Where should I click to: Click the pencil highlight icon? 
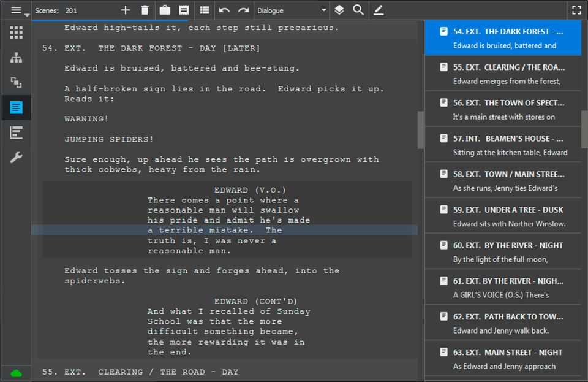pos(378,10)
